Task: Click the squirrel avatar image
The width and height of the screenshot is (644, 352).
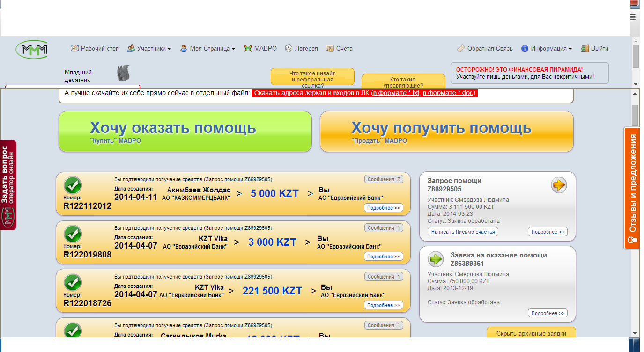Action: pos(123,73)
